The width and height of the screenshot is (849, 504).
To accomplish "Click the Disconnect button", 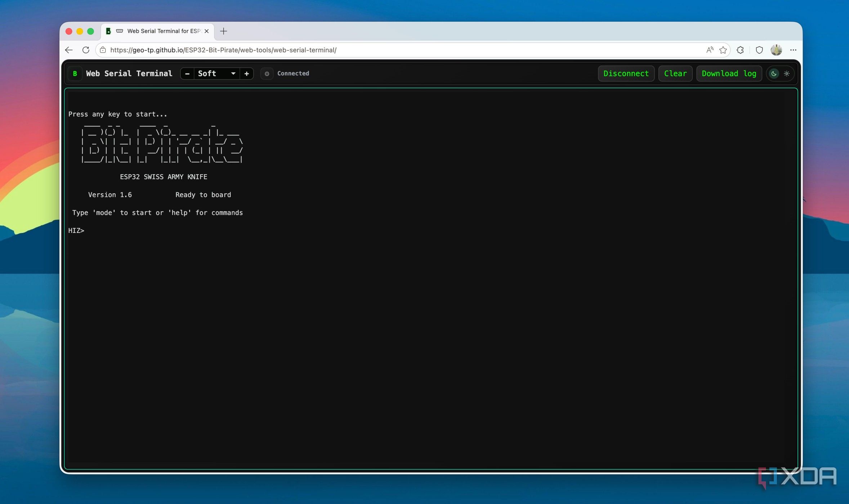I will [626, 73].
